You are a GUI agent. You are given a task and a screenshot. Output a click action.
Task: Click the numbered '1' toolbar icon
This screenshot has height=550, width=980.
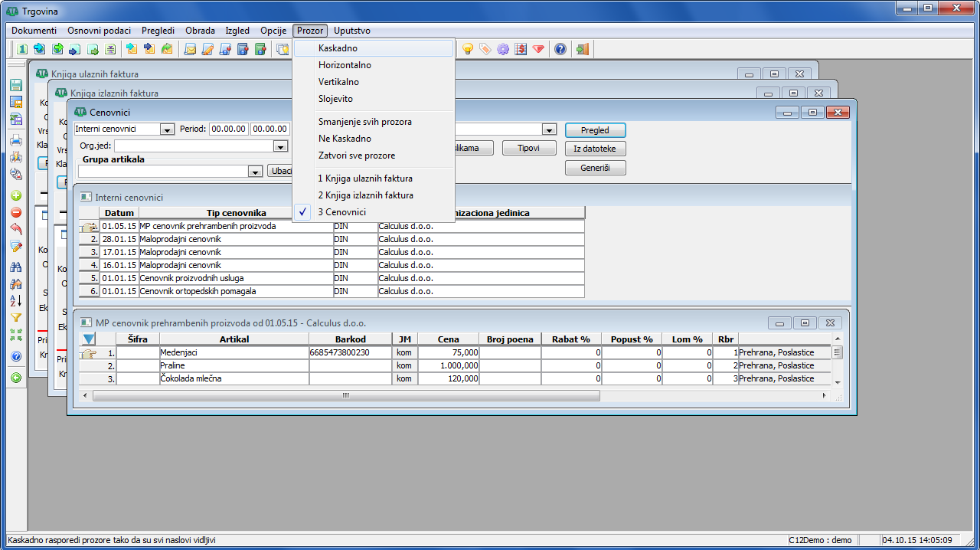pos(22,49)
